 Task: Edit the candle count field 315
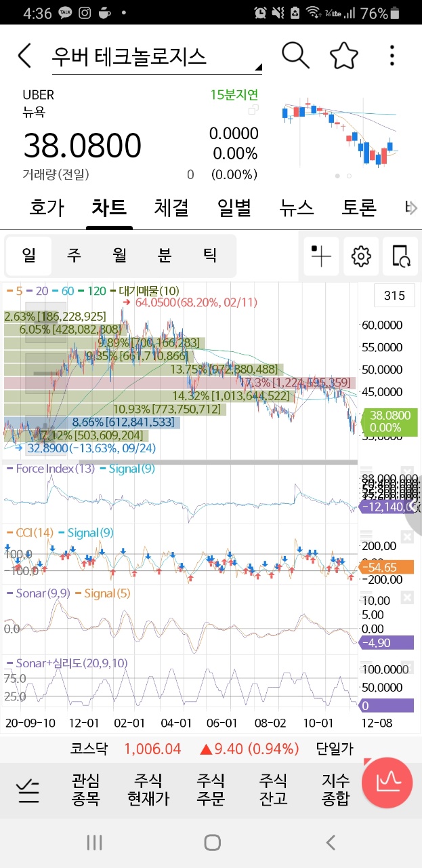pyautogui.click(x=394, y=296)
